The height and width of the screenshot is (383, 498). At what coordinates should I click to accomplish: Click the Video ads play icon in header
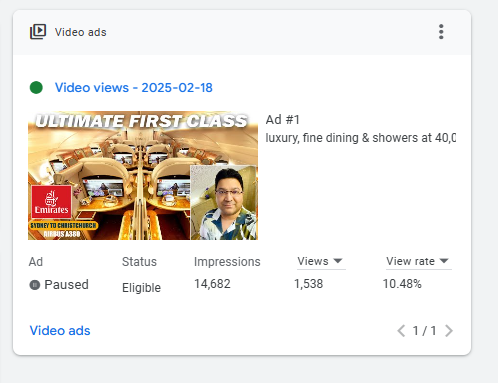38,32
